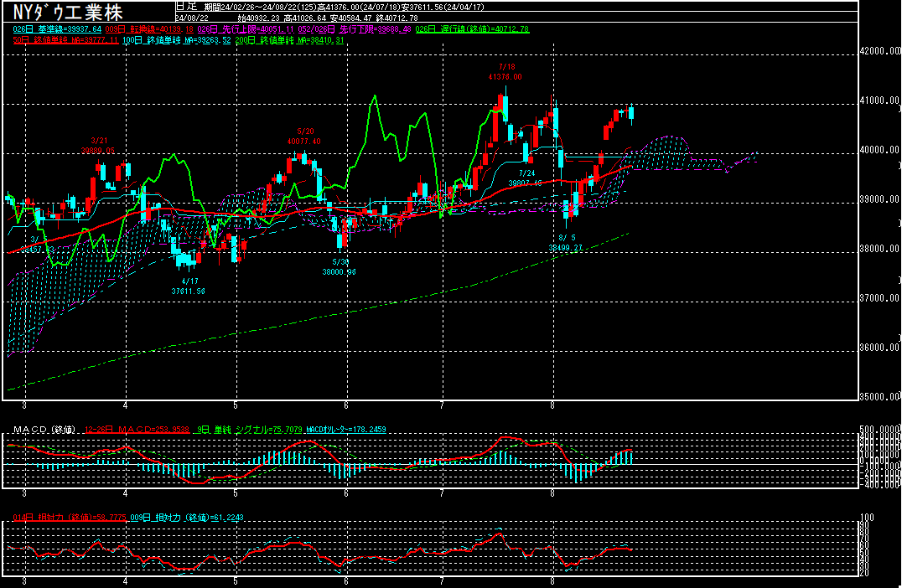Click month 6 on main chart axis
This screenshot has height=588, width=902.
(x=346, y=405)
